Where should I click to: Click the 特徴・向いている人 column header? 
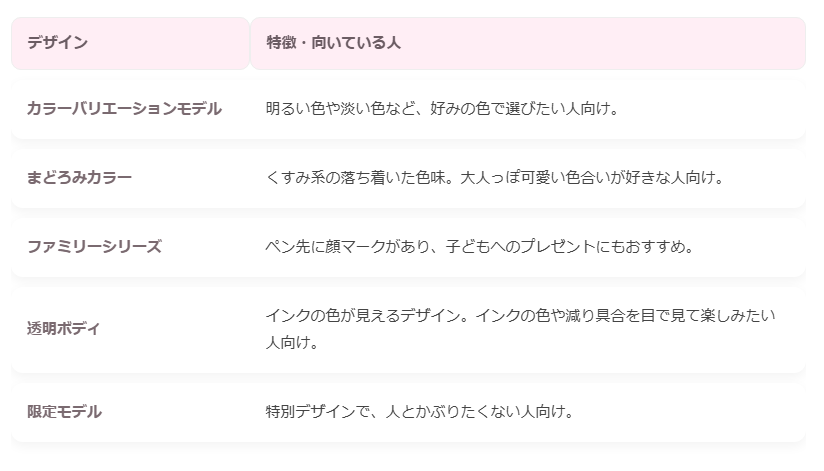click(x=334, y=43)
